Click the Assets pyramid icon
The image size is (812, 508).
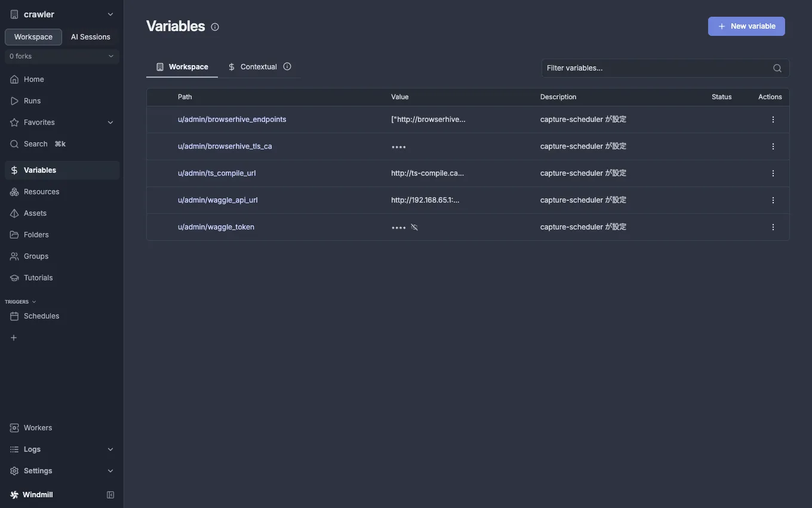14,213
